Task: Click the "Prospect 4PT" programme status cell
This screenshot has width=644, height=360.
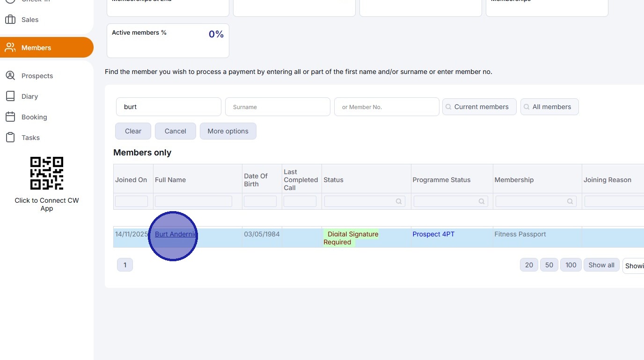Action: click(x=433, y=234)
